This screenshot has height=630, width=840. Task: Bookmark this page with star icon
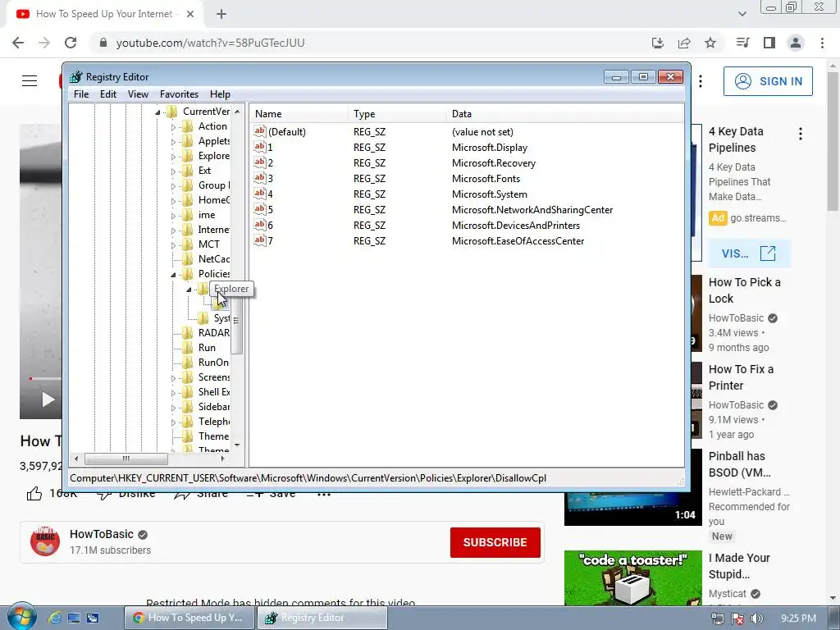click(710, 43)
